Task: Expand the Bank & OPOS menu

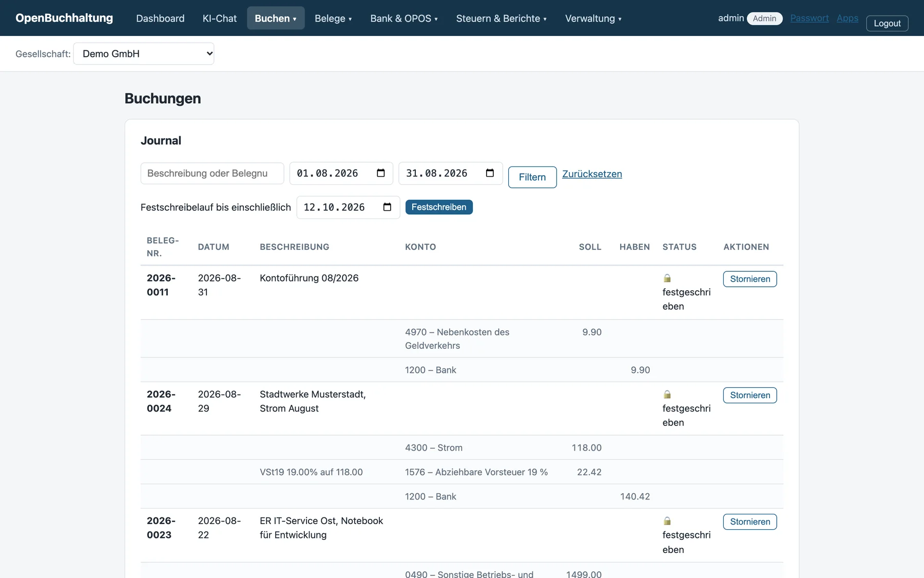Action: [404, 18]
